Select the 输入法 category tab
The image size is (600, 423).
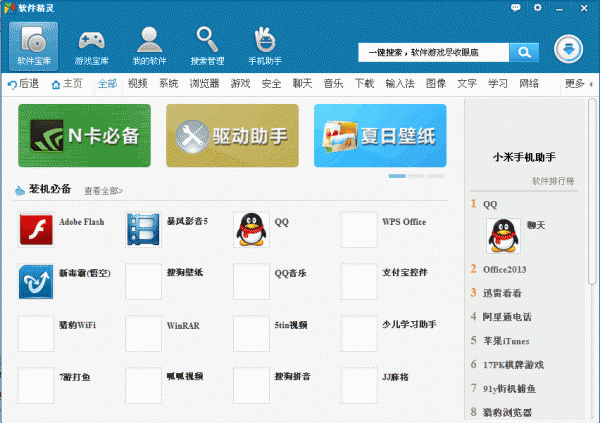(x=400, y=83)
